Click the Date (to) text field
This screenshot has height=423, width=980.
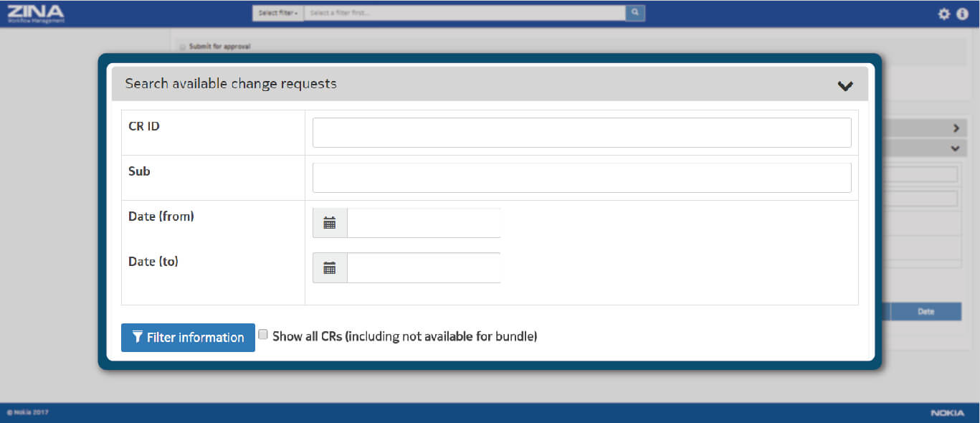(x=424, y=268)
